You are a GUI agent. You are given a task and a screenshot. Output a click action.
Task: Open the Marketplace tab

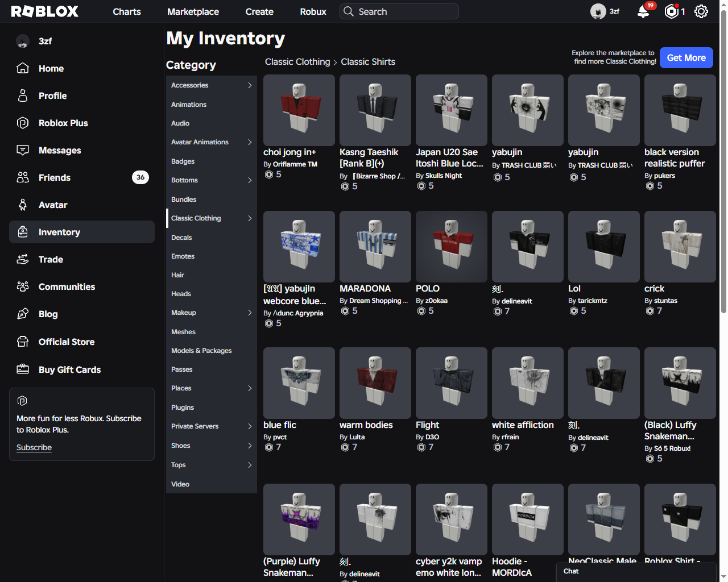click(193, 11)
